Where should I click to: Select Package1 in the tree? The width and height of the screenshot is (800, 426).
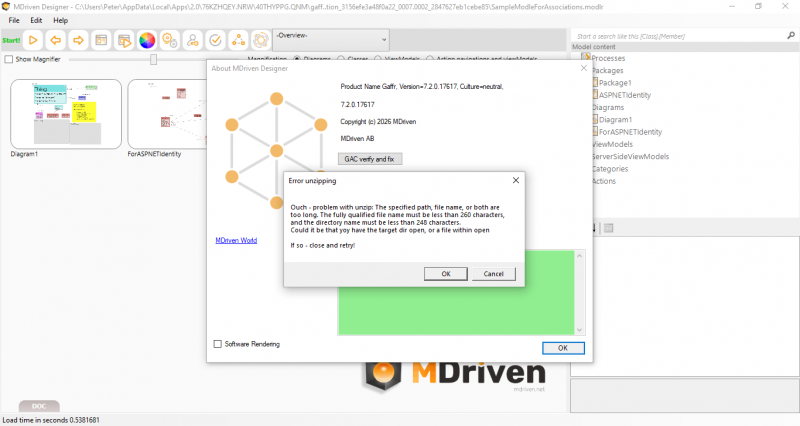tap(615, 83)
